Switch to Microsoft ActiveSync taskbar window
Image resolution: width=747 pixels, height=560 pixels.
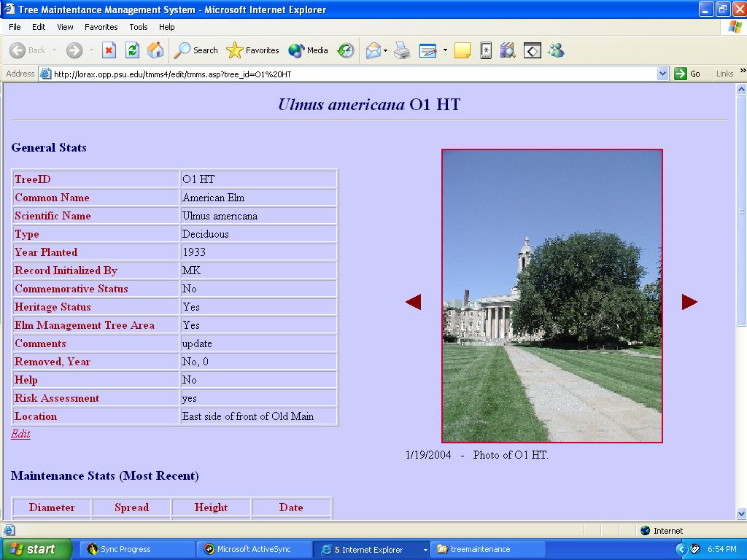[254, 549]
